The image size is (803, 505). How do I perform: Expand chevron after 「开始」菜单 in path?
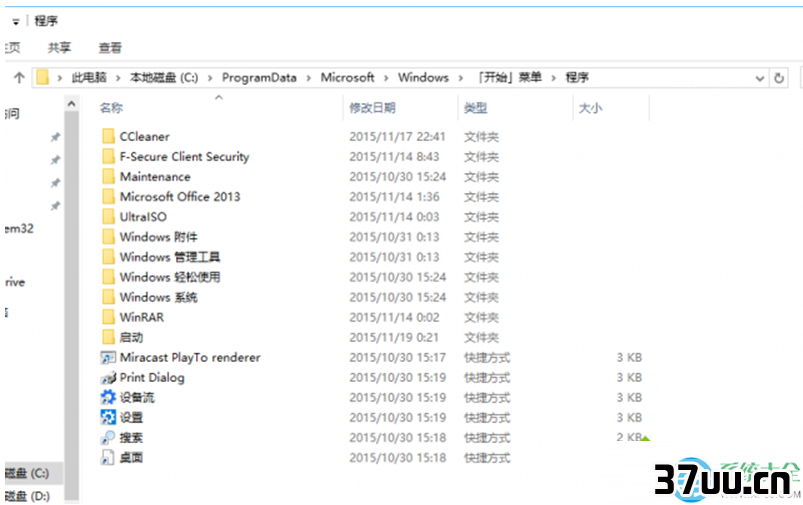coord(554,78)
